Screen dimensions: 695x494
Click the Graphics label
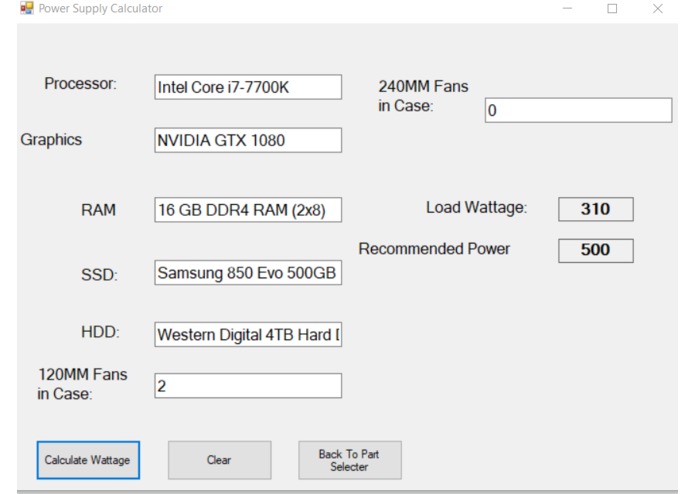tap(51, 140)
